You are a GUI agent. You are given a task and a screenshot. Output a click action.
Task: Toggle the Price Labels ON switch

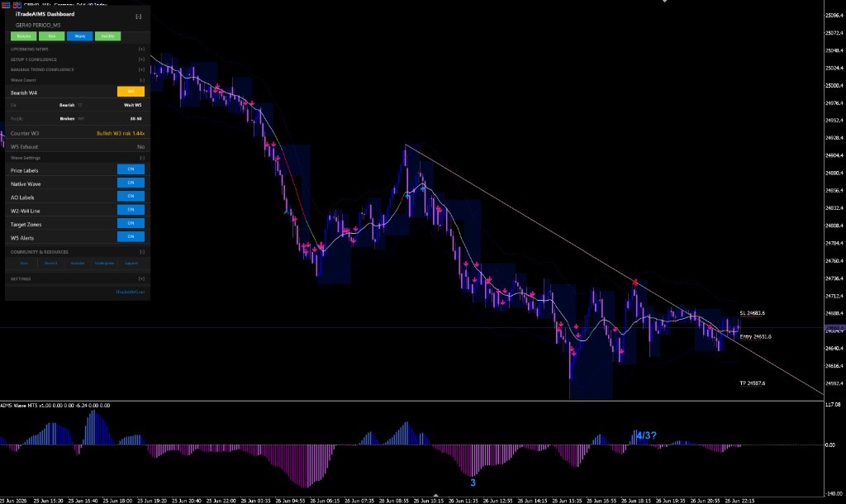click(131, 169)
